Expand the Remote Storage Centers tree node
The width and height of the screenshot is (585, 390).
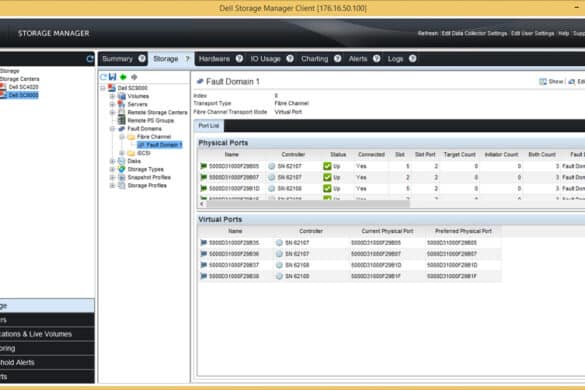pos(112,112)
